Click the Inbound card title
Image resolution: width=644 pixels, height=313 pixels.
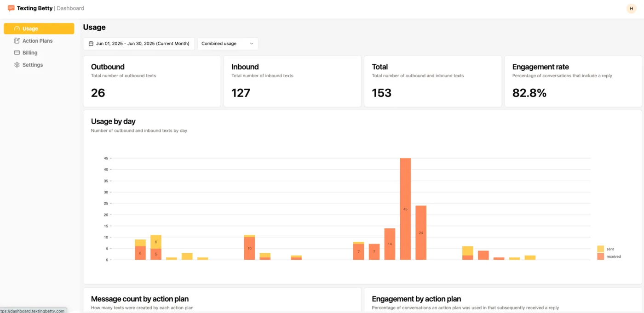coord(245,67)
